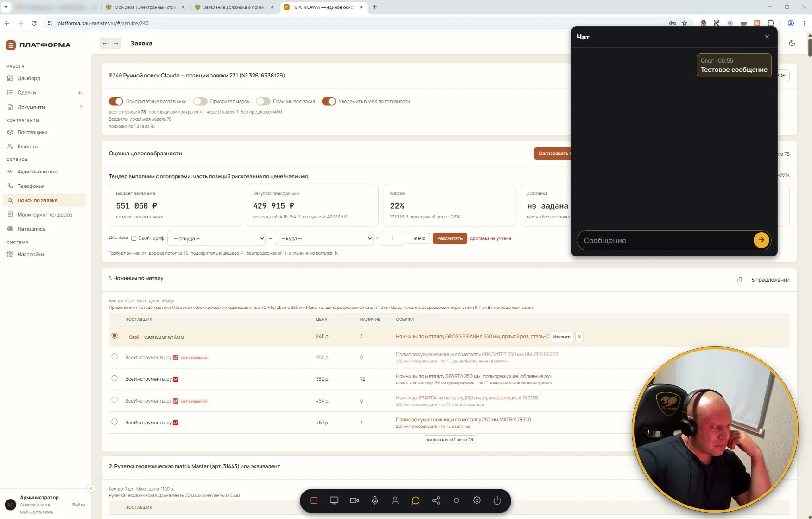Open Мониторинг тендеров in the sidebar
Screen dimensions: 812x519
pyautogui.click(x=44, y=215)
